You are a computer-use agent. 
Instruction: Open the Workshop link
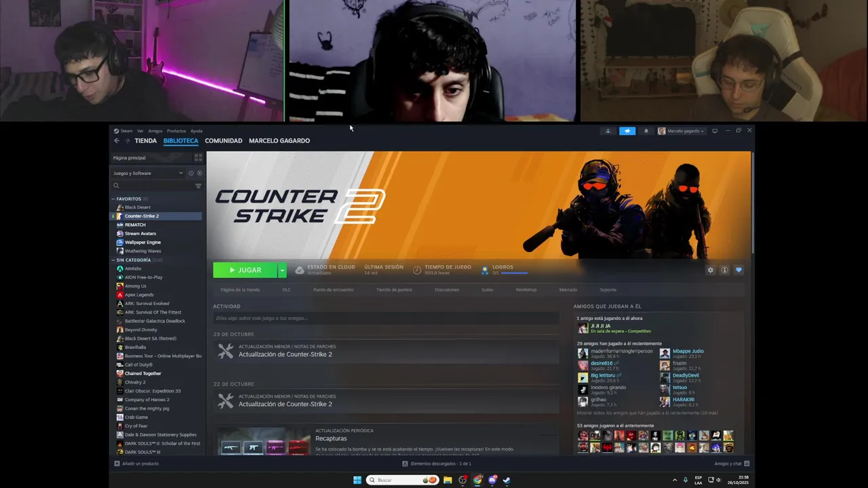point(526,289)
